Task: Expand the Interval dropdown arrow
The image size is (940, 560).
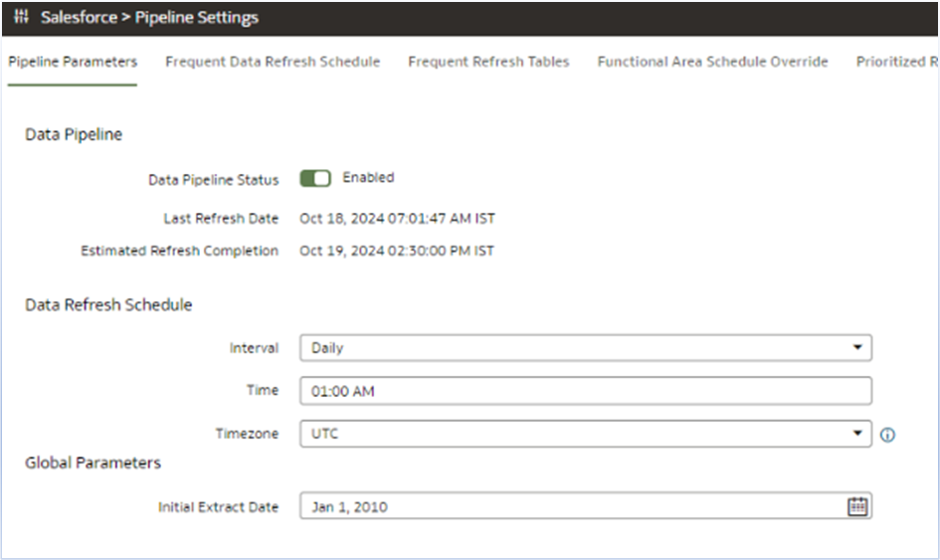Action: pos(857,348)
